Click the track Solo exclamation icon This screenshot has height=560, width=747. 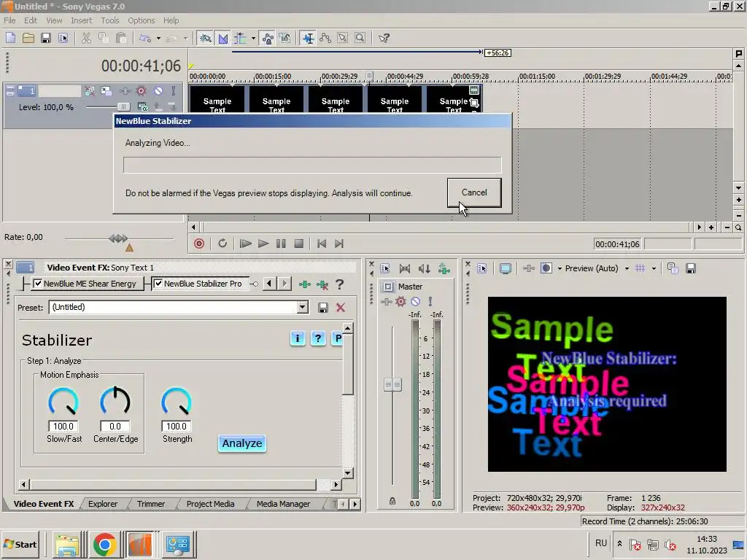174,90
